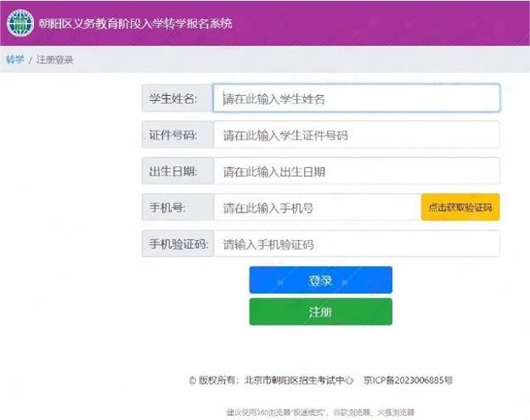Open the 转学 breadcrumb link
530x420 pixels.
(x=14, y=60)
